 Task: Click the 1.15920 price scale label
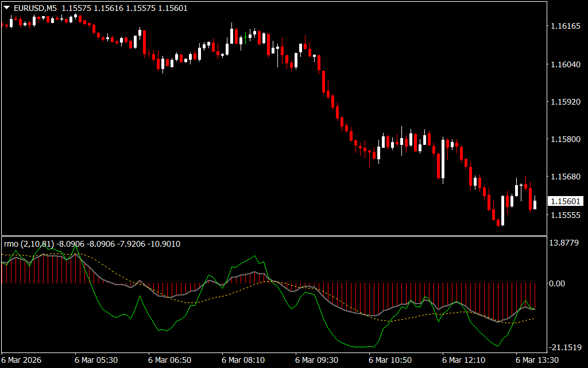(x=566, y=102)
